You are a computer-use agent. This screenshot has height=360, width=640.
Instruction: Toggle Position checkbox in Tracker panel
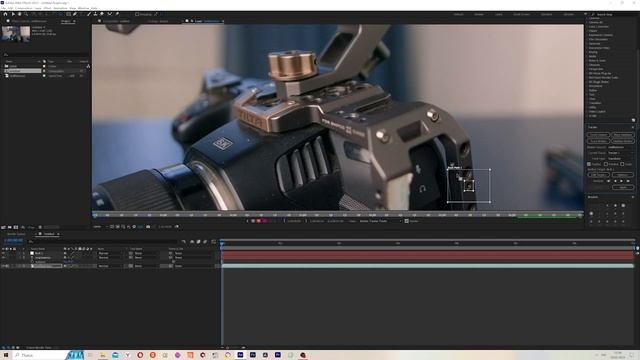tap(589, 164)
